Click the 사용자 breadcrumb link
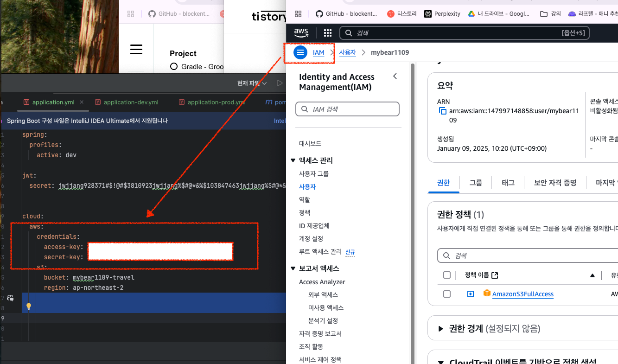The image size is (618, 364). click(x=348, y=52)
